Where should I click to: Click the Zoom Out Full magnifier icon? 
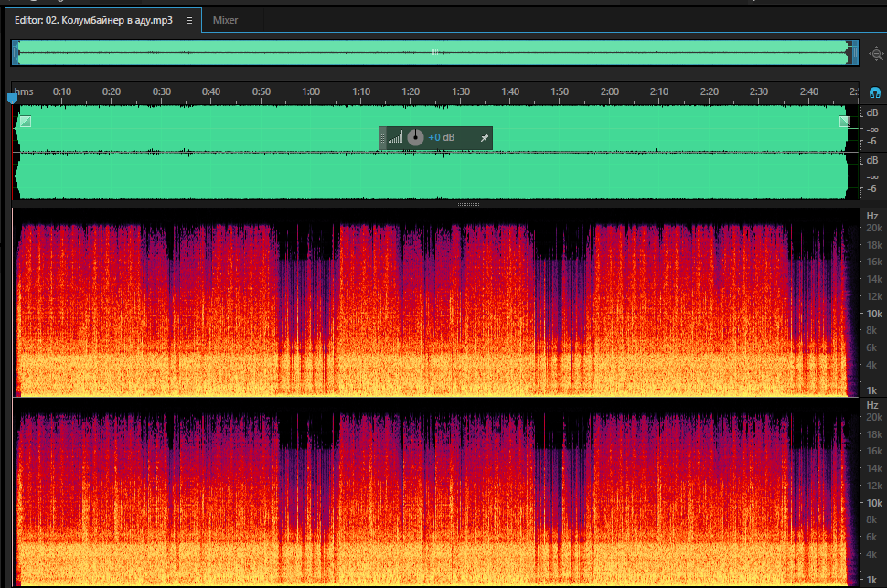pos(877,54)
